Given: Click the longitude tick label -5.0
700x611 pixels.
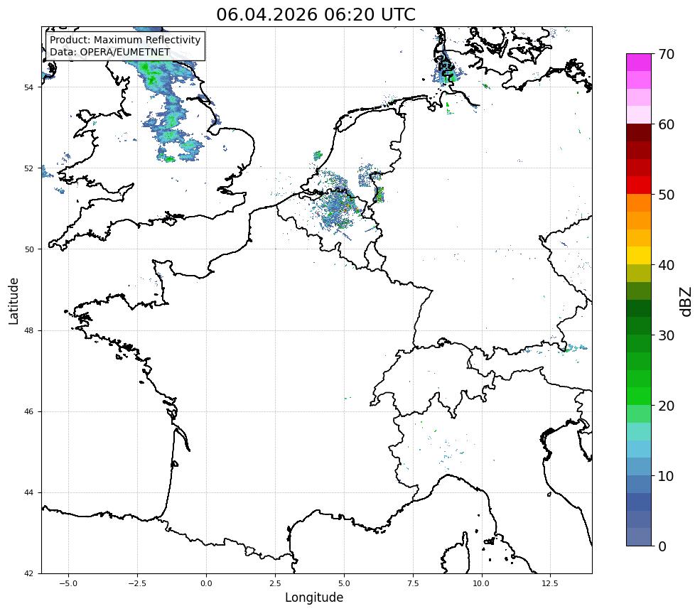Looking at the screenshot, I should [68, 583].
